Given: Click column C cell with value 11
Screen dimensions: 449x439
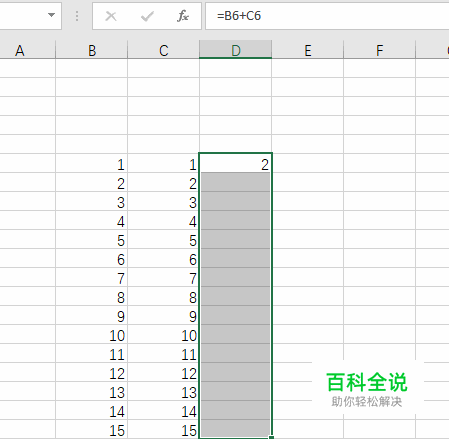Looking at the screenshot, I should pyautogui.click(x=164, y=353).
